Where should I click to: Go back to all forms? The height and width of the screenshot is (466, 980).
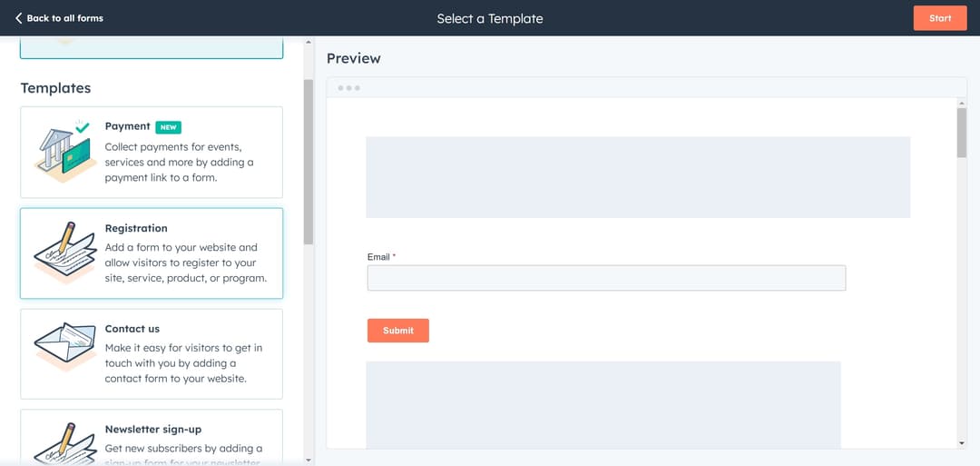(59, 18)
